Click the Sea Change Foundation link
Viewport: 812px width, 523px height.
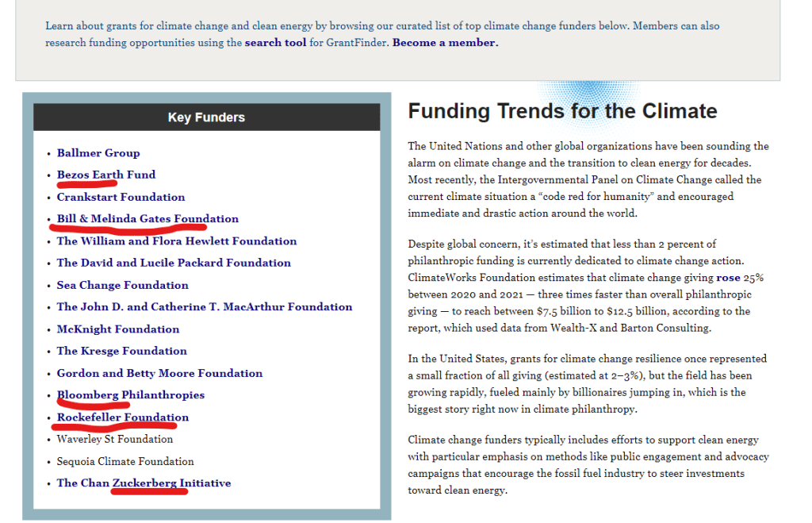pyautogui.click(x=122, y=285)
